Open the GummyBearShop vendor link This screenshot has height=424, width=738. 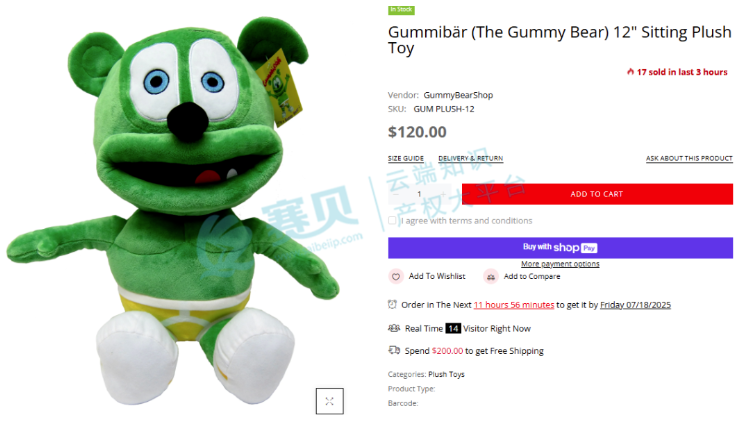coord(458,95)
